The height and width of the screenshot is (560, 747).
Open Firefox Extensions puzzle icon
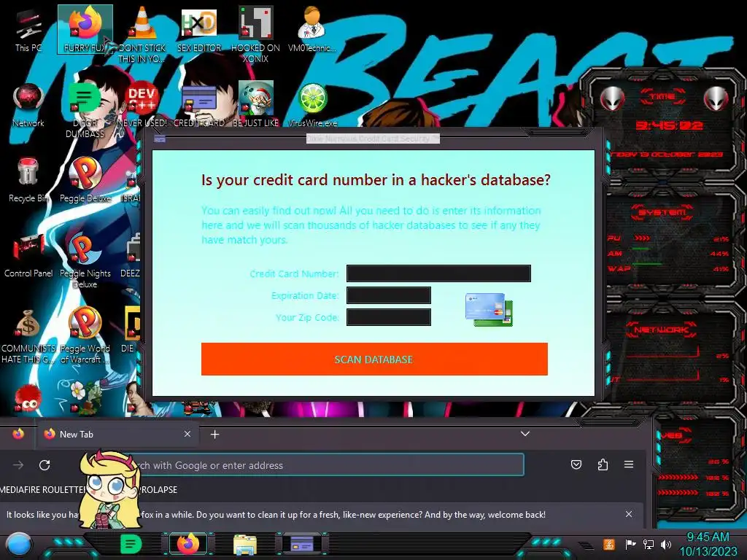[603, 464]
